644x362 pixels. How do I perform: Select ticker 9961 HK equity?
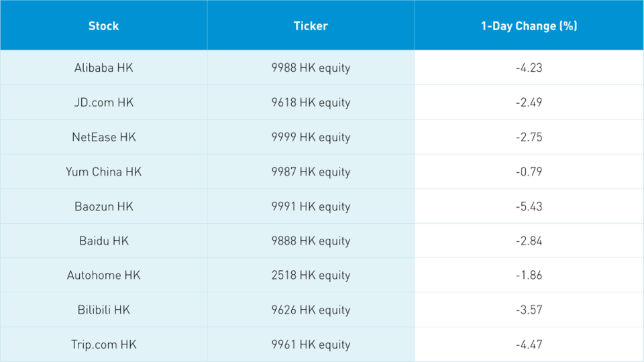click(x=311, y=345)
